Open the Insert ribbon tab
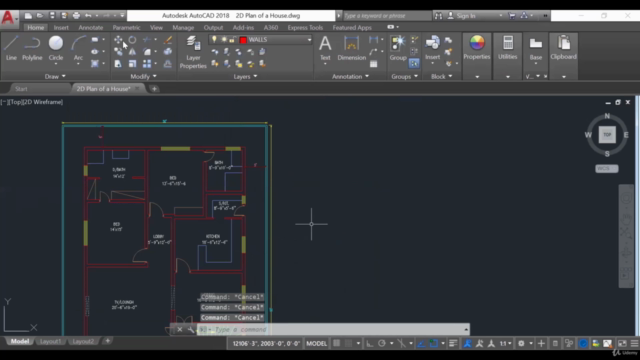Image resolution: width=640 pixels, height=360 pixels. (61, 27)
